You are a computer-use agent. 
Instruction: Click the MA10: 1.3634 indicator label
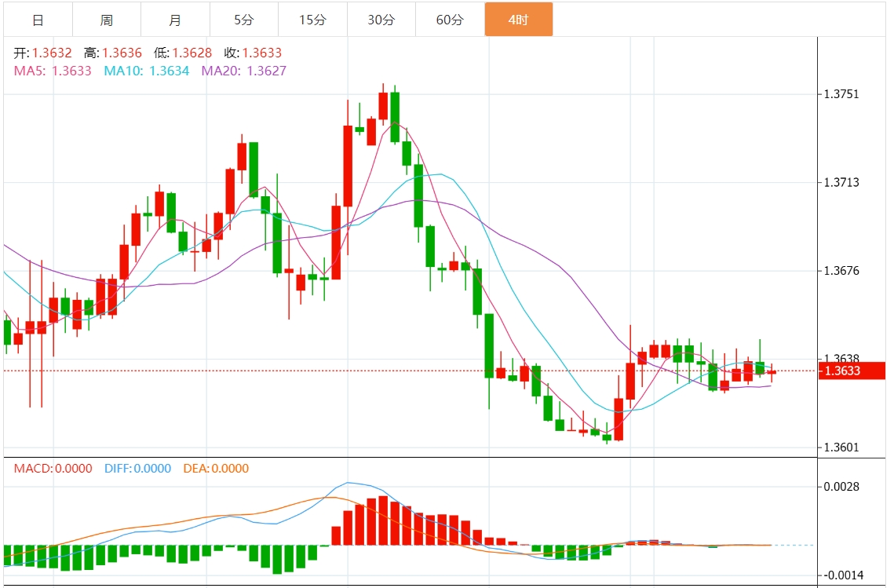click(x=147, y=71)
